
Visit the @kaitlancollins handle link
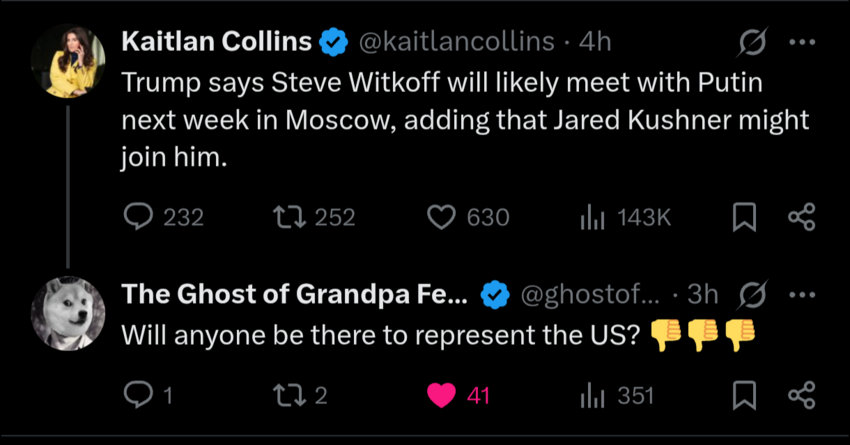[x=456, y=42]
